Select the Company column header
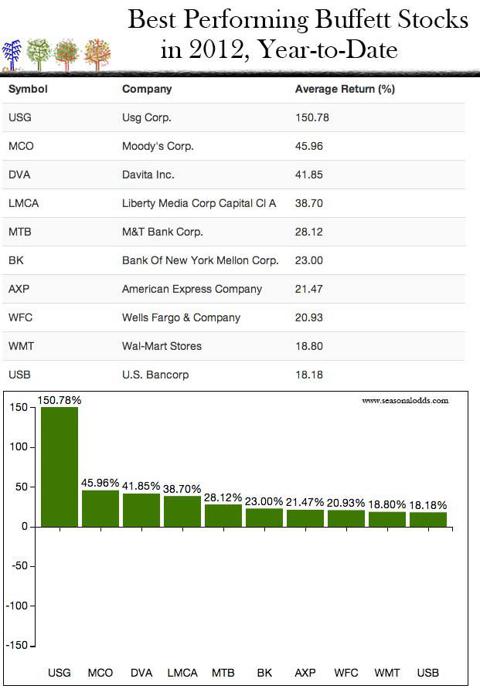 147,89
